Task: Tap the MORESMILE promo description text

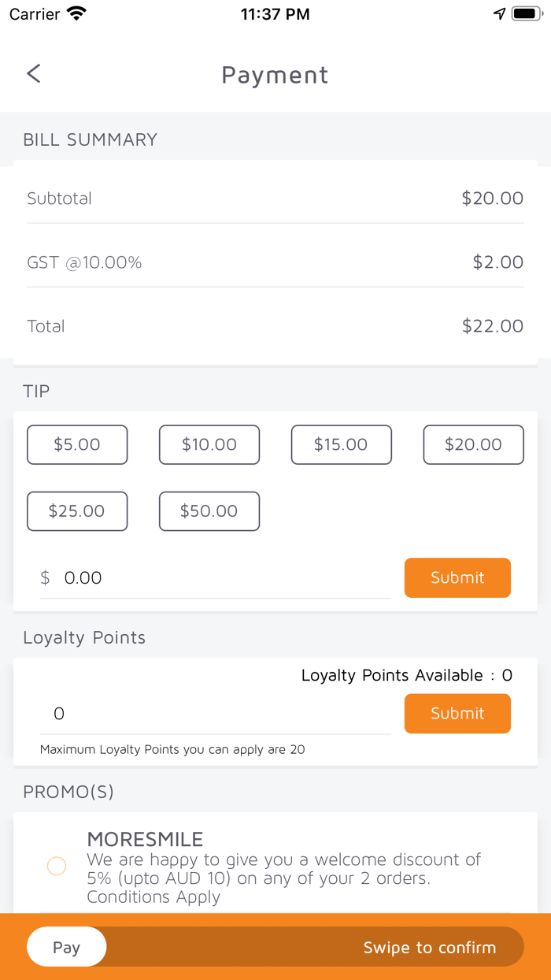Action: point(283,878)
